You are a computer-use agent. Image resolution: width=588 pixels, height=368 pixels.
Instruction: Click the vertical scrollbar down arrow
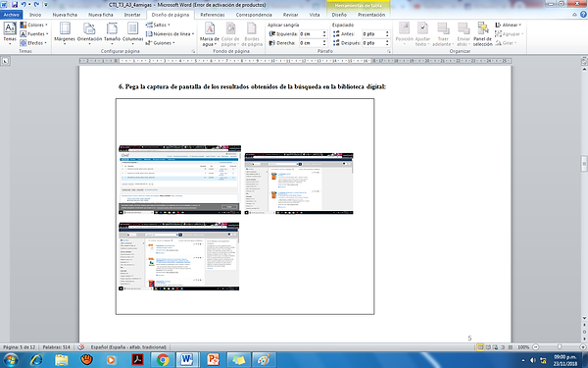point(584,318)
